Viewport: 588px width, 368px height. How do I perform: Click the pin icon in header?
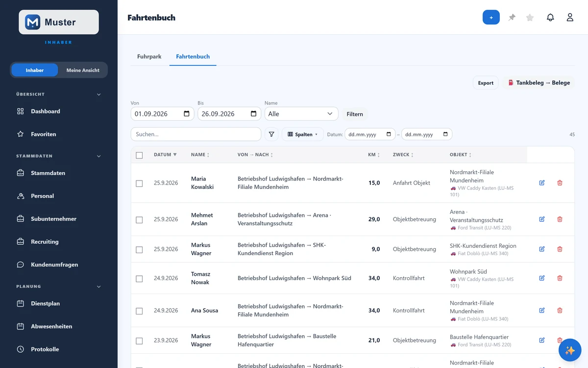tap(512, 18)
